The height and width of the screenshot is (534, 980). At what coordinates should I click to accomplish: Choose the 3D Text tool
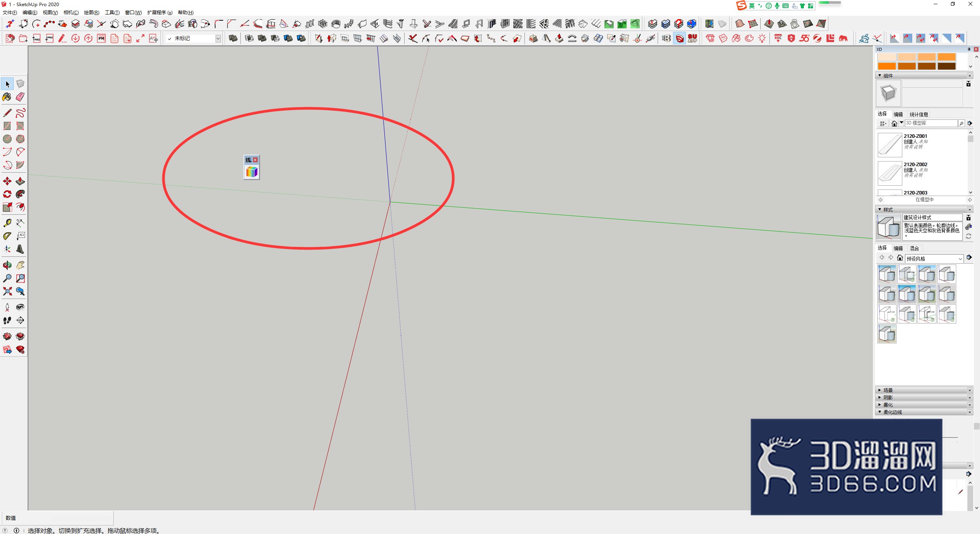click(x=20, y=249)
